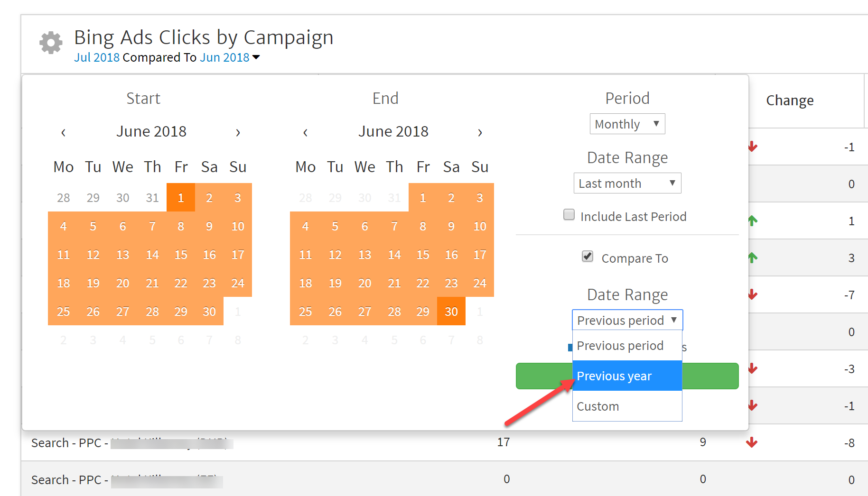Open the Monthly period dropdown
This screenshot has width=868, height=496.
point(627,124)
